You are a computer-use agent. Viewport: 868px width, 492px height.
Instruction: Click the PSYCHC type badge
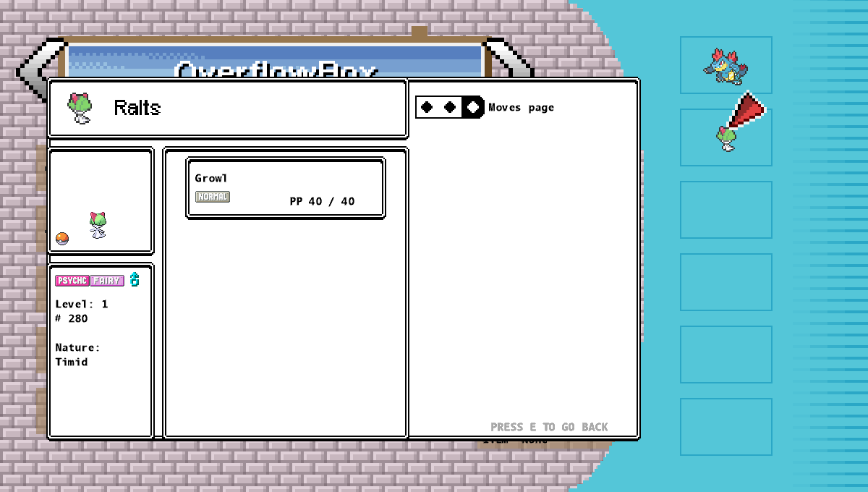(72, 281)
